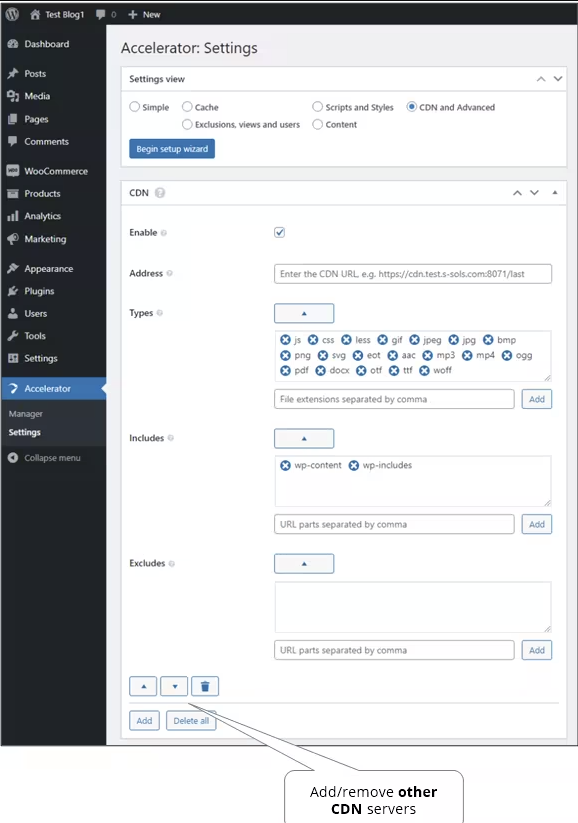Click the CDN help question icon
Screen dimensions: 578x823
point(160,193)
